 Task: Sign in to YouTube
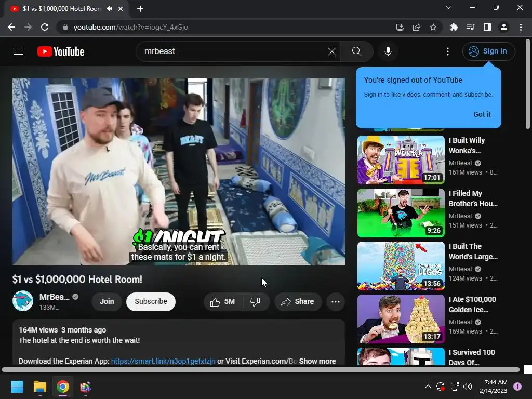tap(488, 51)
